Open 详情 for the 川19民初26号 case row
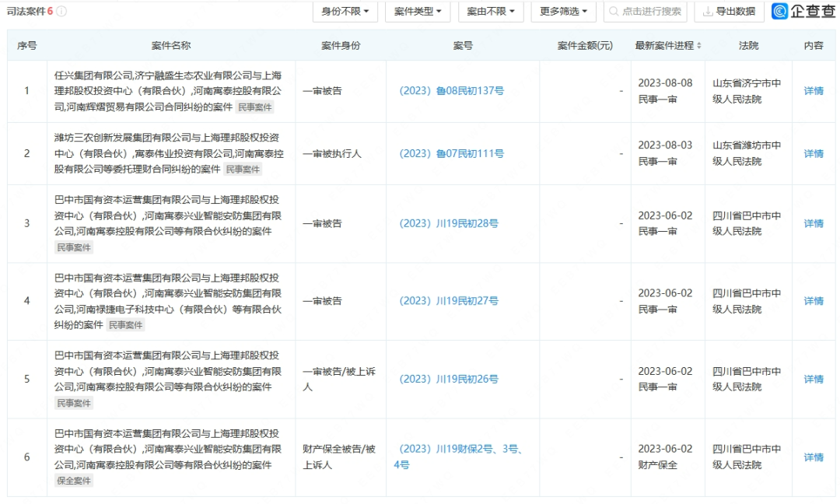 tap(814, 380)
